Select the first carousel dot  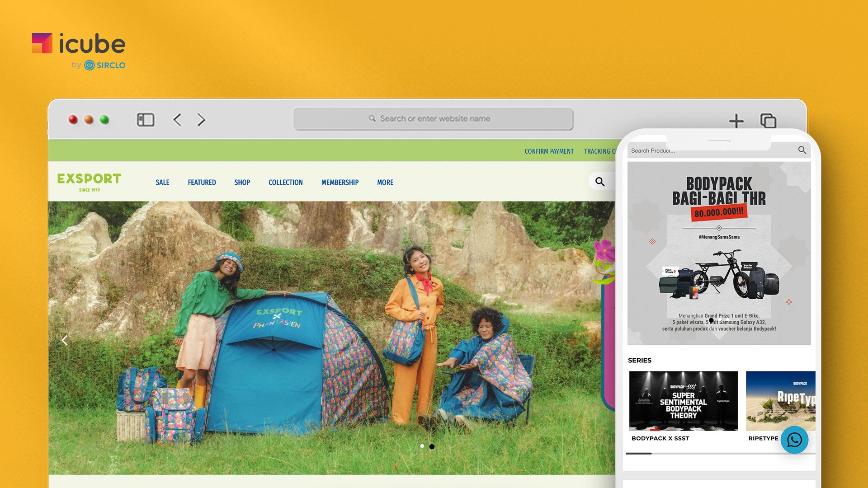422,446
